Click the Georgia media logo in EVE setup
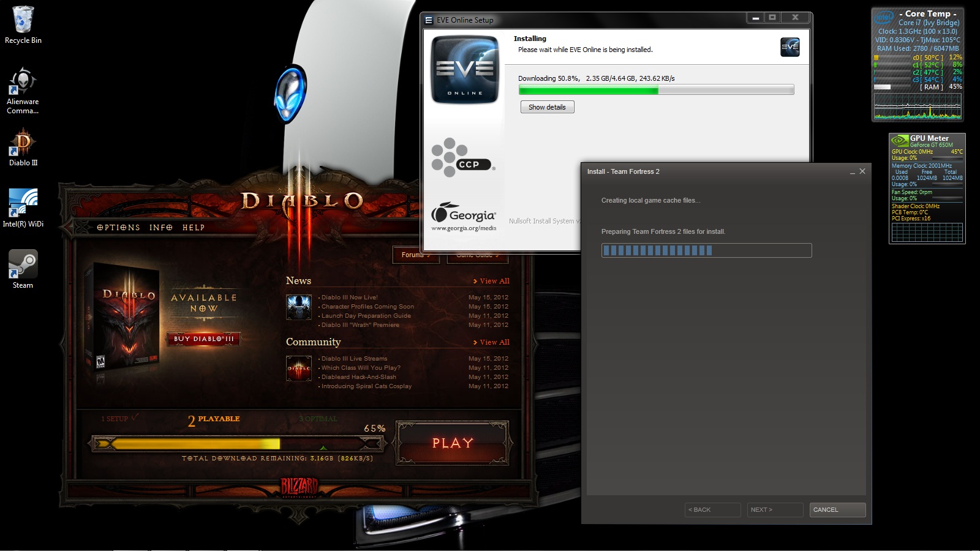 pyautogui.click(x=464, y=217)
